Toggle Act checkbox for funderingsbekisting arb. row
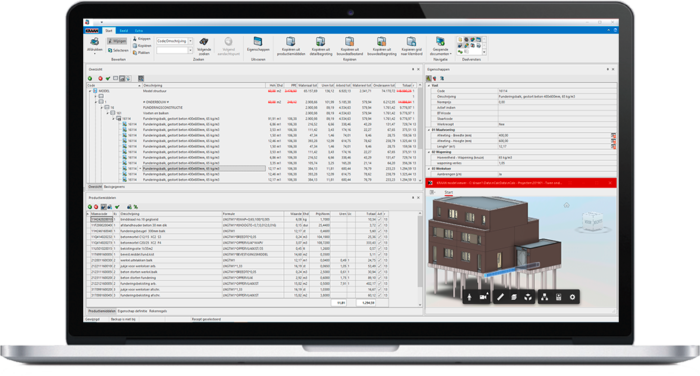 click(380, 283)
